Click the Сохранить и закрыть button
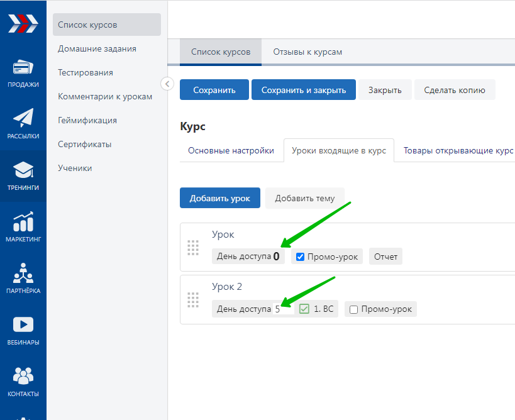 pyautogui.click(x=303, y=90)
